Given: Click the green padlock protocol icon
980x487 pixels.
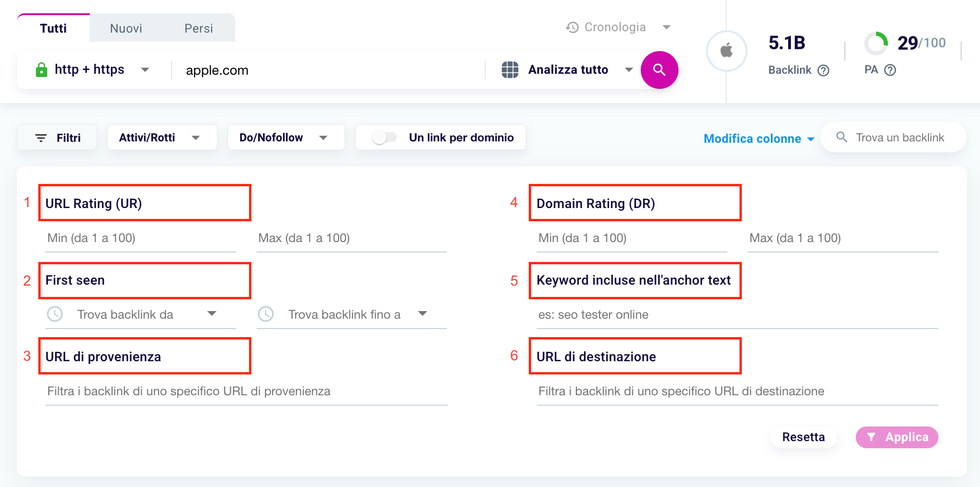Looking at the screenshot, I should click(x=42, y=70).
